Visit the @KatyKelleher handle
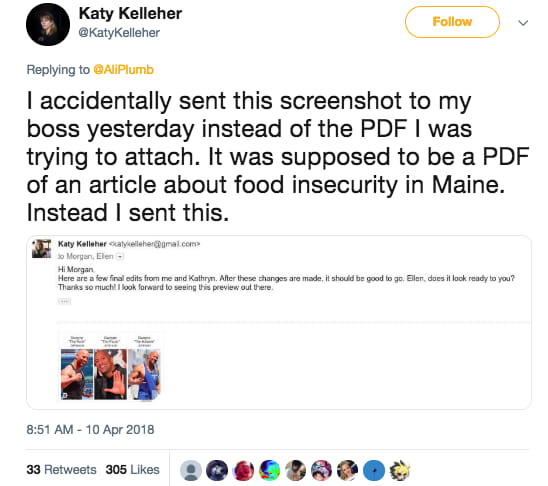Screen dimensions: 548x486 point(119,32)
